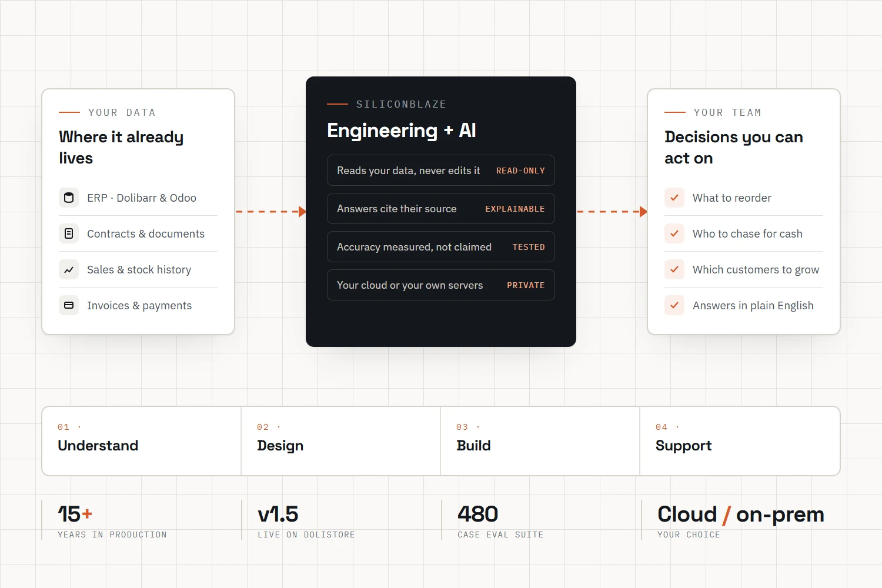Viewport: 882px width, 588px height.
Task: Click the PRIVATE tag
Action: [x=526, y=285]
